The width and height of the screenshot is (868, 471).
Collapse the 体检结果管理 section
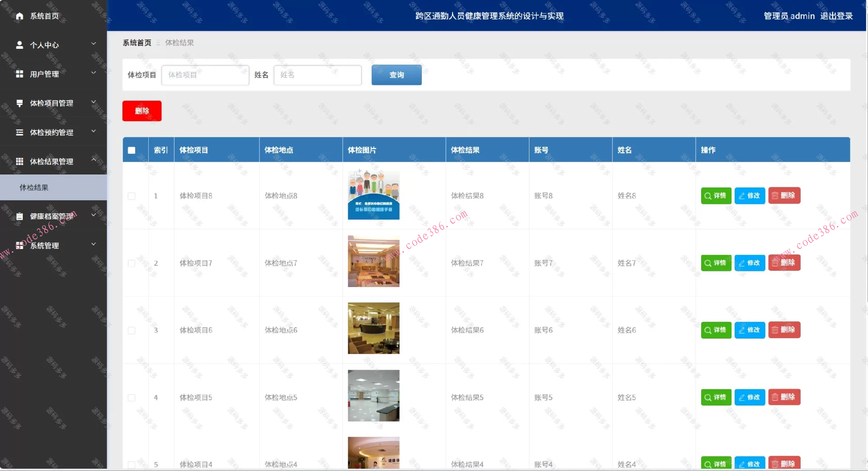point(94,159)
